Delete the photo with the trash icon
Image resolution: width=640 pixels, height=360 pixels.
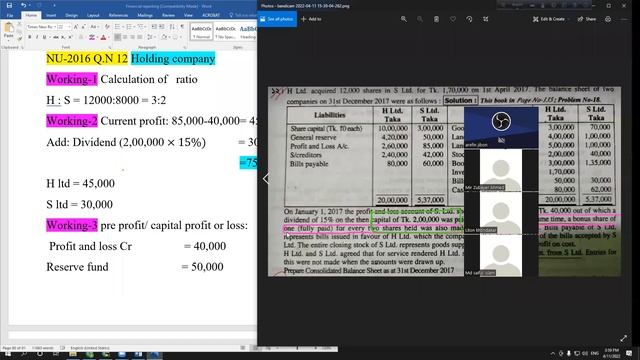(x=436, y=19)
